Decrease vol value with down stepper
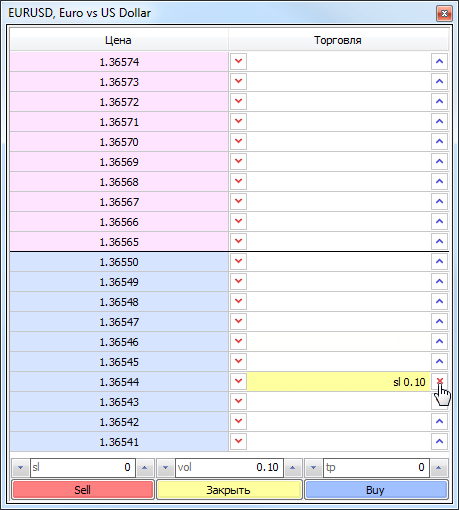 click(x=165, y=468)
